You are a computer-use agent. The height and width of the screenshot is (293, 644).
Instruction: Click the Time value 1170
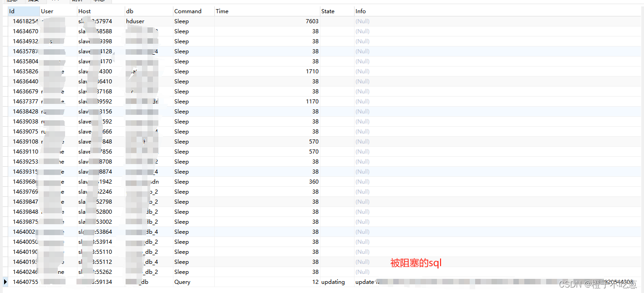[312, 102]
